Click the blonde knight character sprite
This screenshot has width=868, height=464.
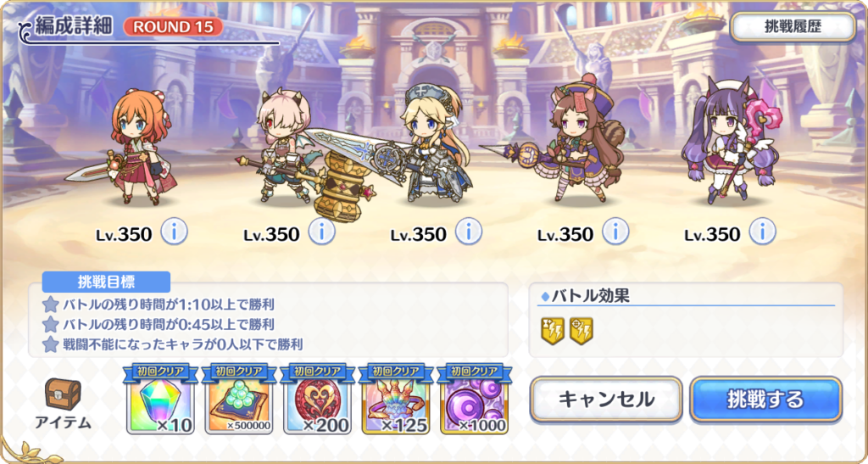(433, 143)
